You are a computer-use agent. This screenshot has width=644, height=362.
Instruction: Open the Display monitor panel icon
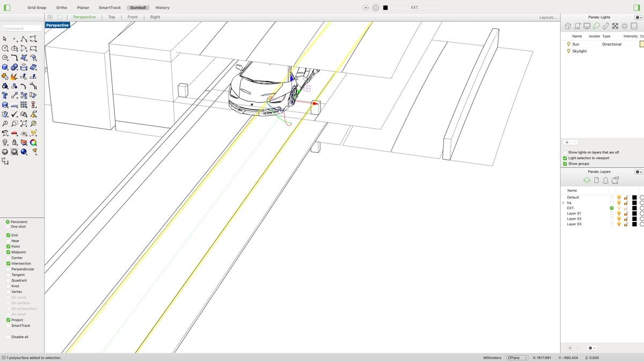point(587,26)
